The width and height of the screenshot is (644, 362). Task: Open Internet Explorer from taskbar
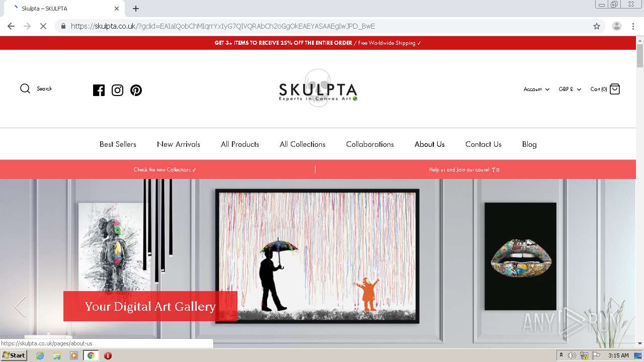(x=40, y=355)
